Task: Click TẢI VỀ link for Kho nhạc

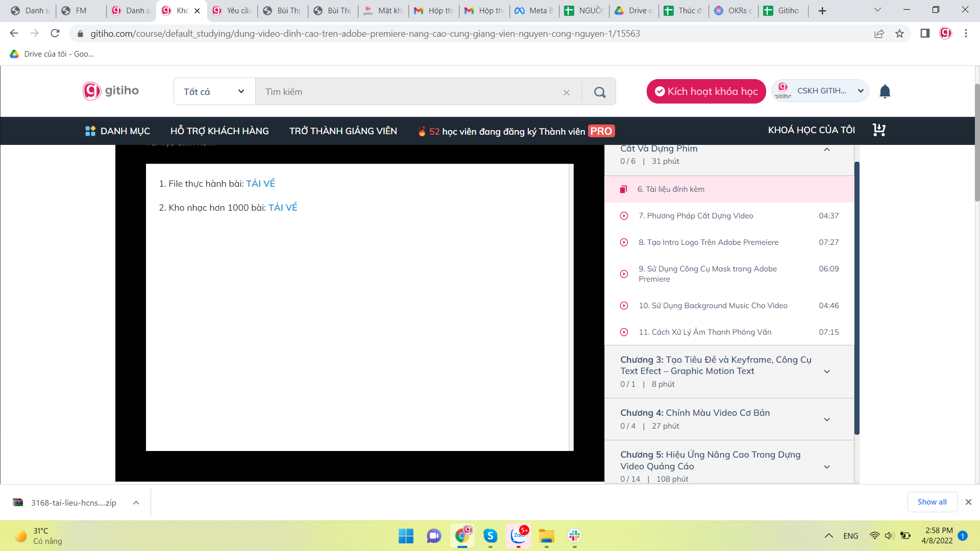Action: pyautogui.click(x=283, y=208)
